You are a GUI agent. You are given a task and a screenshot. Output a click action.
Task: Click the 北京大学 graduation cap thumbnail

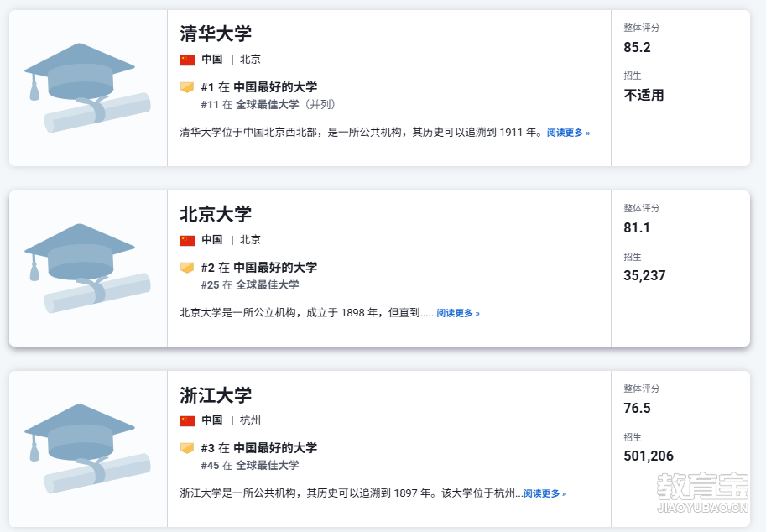87,269
